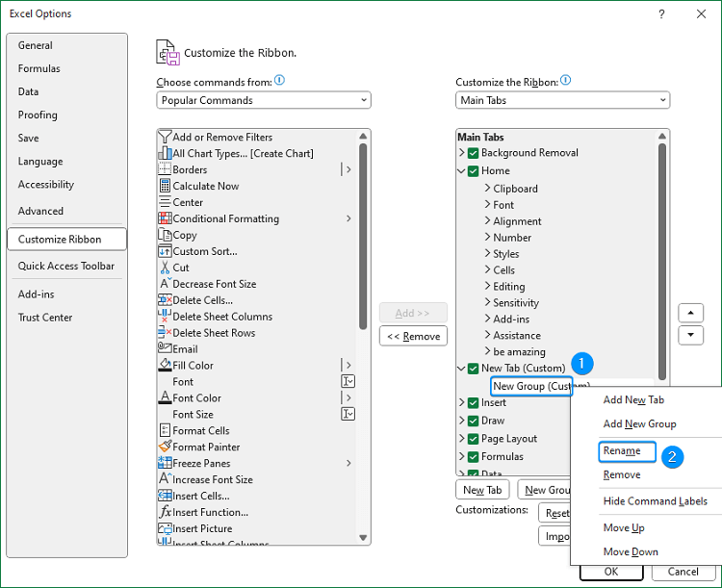The image size is (722, 588).
Task: Click the << Remove button
Action: pos(413,336)
